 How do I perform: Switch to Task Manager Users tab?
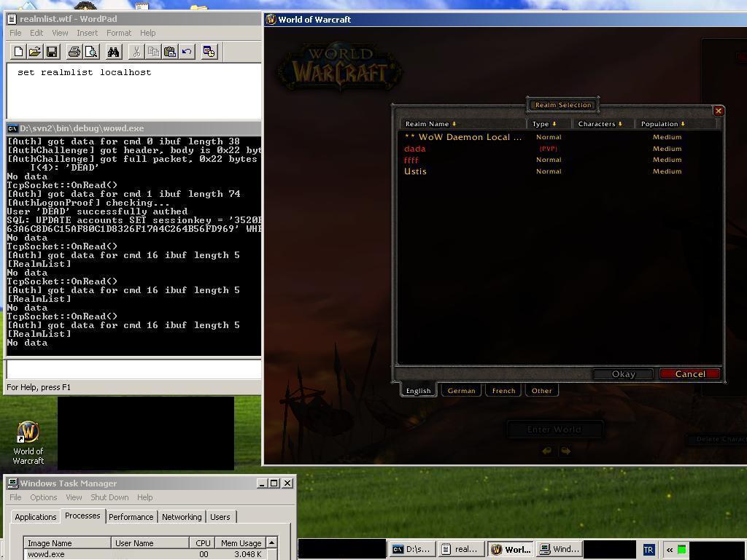220,517
